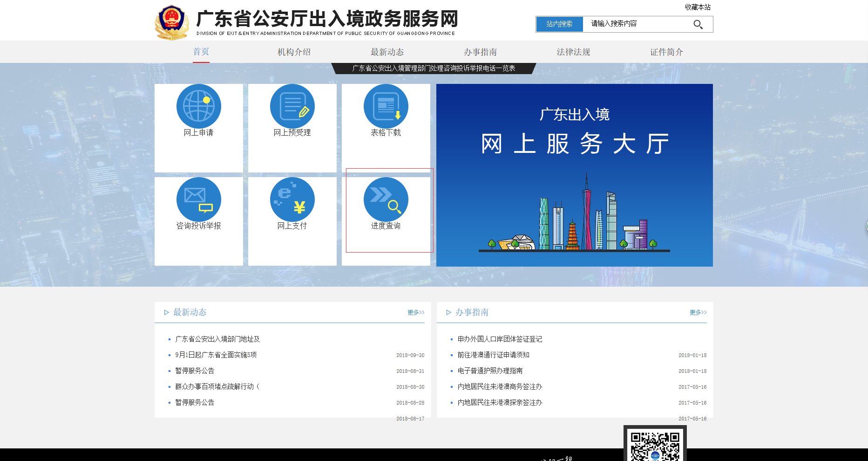This screenshot has height=461, width=868.
Task: Click the 站内搜索 site search button
Action: pyautogui.click(x=559, y=24)
